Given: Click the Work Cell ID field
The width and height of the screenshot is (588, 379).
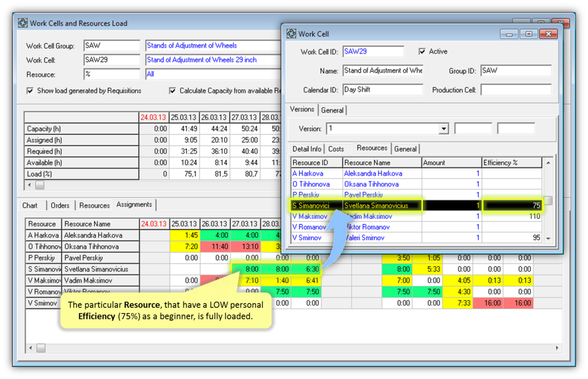Looking at the screenshot, I should (x=373, y=52).
